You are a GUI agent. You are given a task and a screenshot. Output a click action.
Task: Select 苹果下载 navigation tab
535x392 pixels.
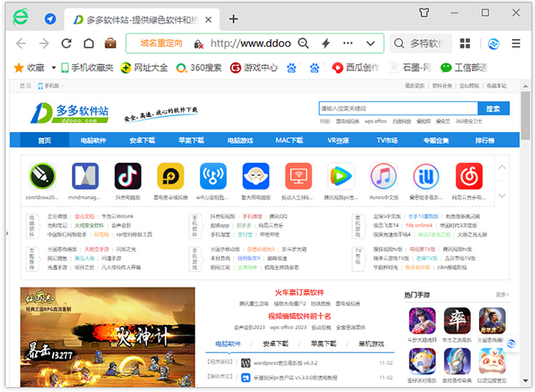pos(191,140)
